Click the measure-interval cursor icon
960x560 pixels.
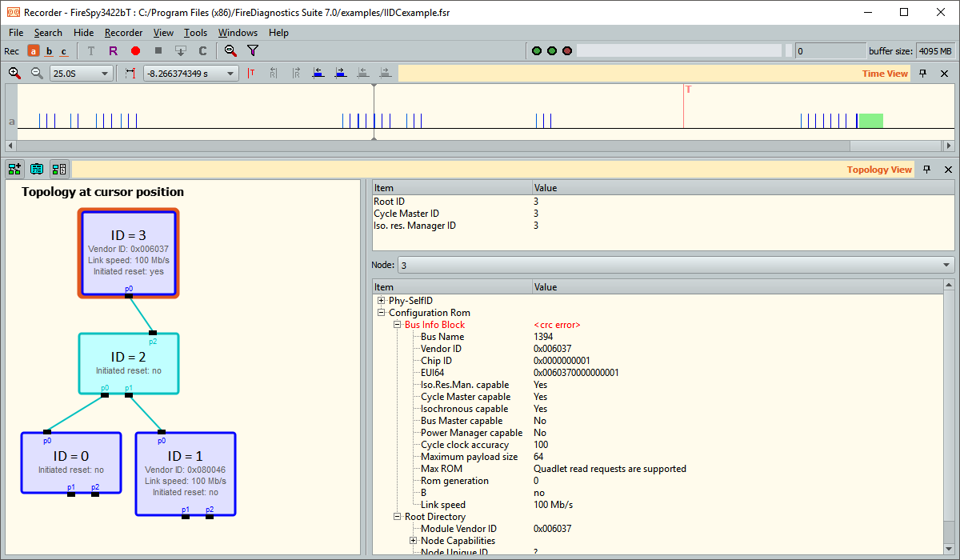click(x=130, y=74)
